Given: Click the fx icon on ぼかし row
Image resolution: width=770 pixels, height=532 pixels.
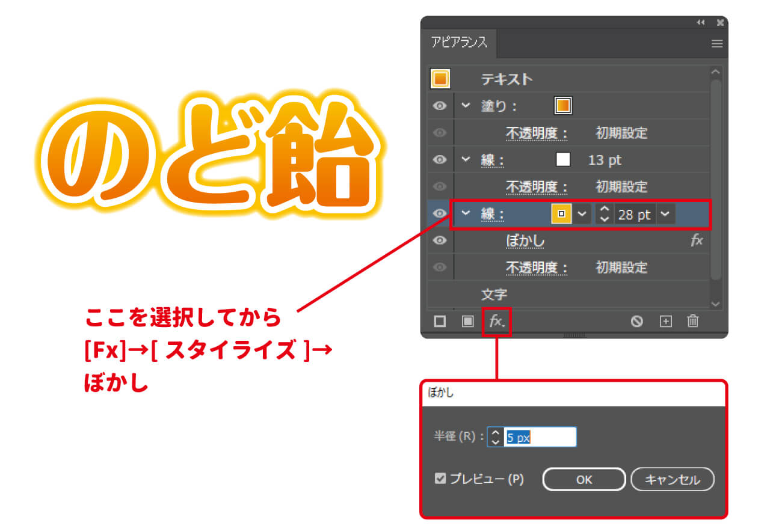Looking at the screenshot, I should pos(697,240).
